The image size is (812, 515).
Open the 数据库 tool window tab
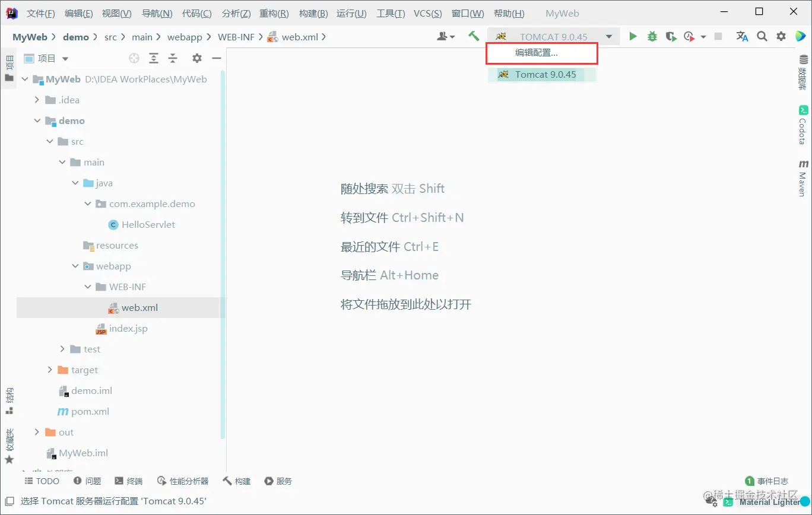803,72
